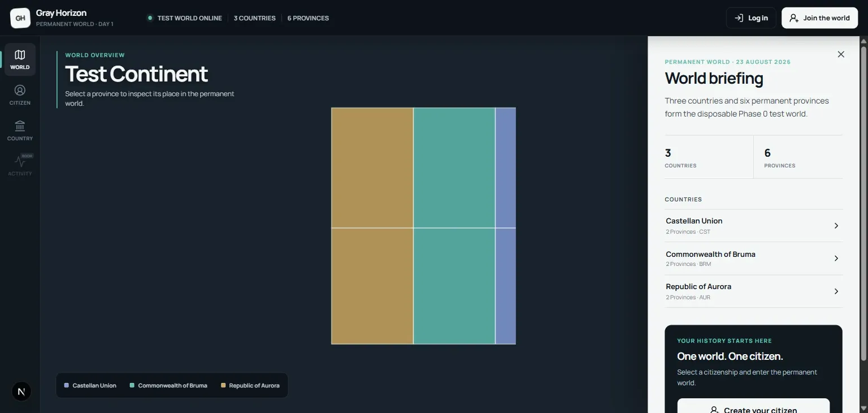Click the round N badge icon
Viewport: 868px width, 413px height.
pyautogui.click(x=21, y=391)
